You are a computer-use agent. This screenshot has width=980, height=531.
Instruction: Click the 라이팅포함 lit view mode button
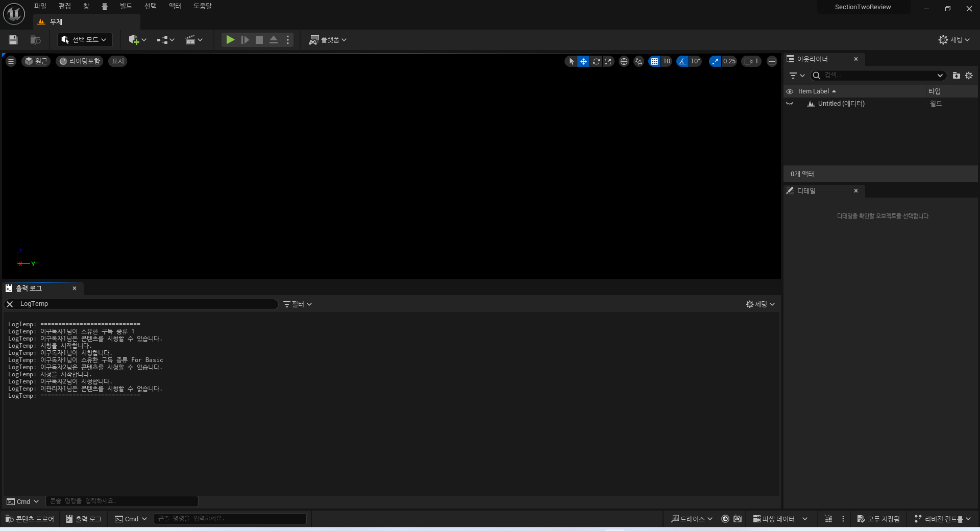[x=80, y=61]
